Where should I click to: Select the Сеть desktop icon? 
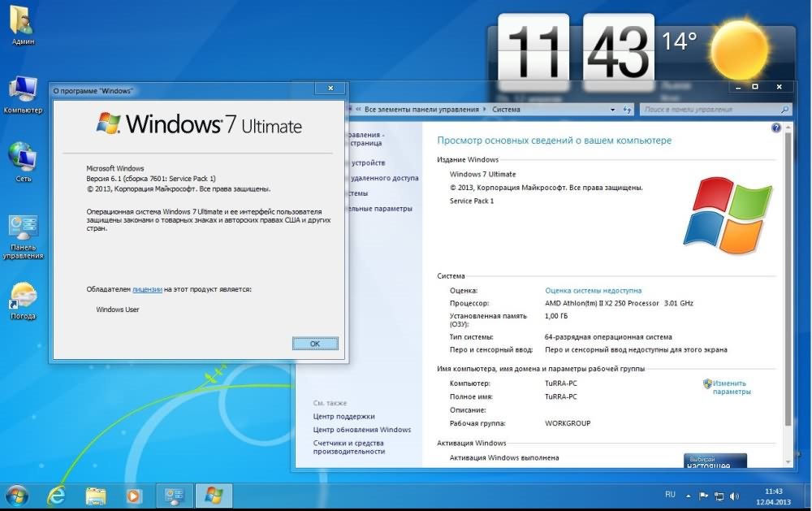click(22, 160)
